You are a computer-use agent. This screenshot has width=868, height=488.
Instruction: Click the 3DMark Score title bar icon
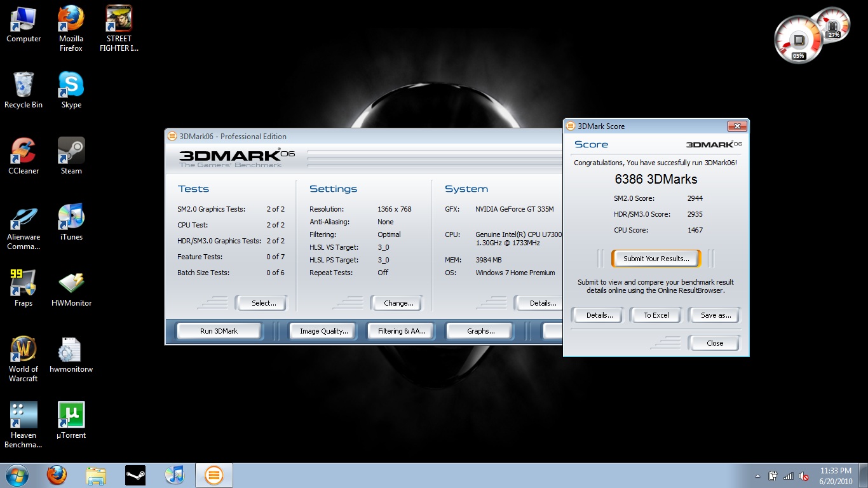point(570,126)
